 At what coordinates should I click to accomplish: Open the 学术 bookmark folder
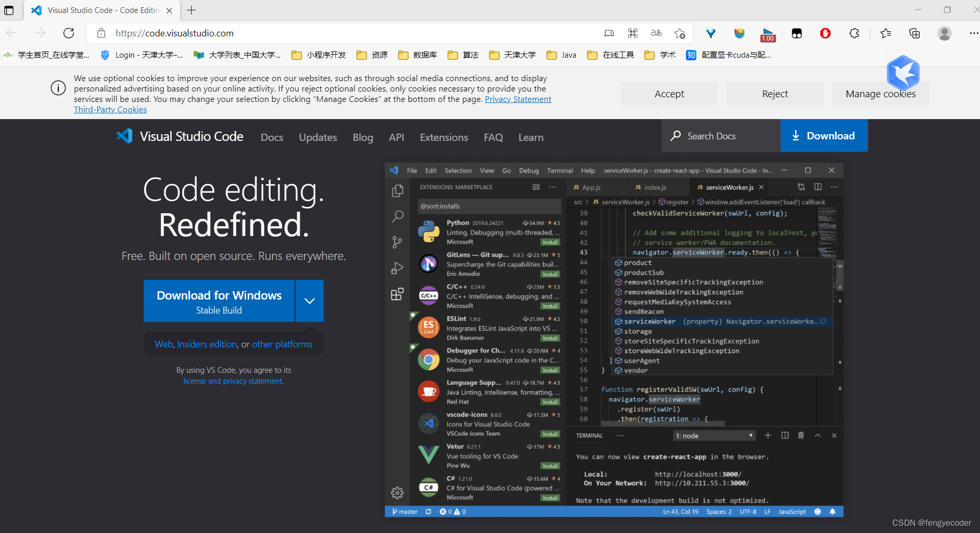660,55
